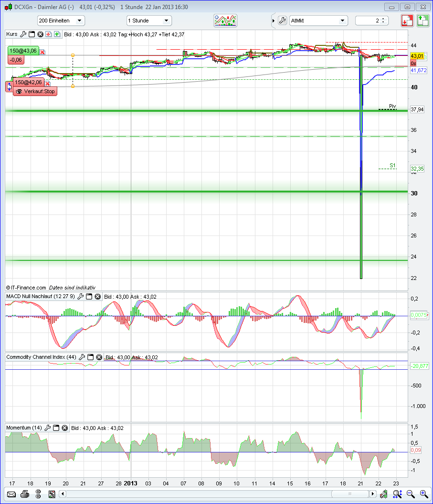Click the horizontal scrollbar left arrow
433x504 pixels.
pos(63,493)
